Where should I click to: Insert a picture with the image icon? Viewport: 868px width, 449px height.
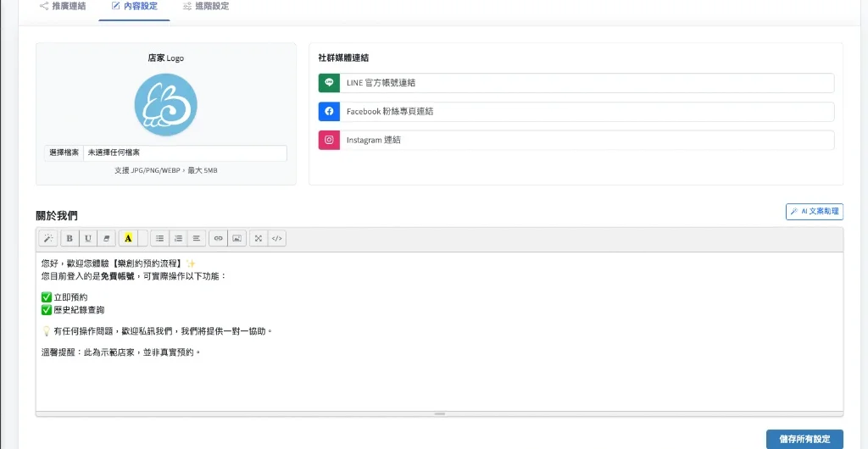point(236,239)
